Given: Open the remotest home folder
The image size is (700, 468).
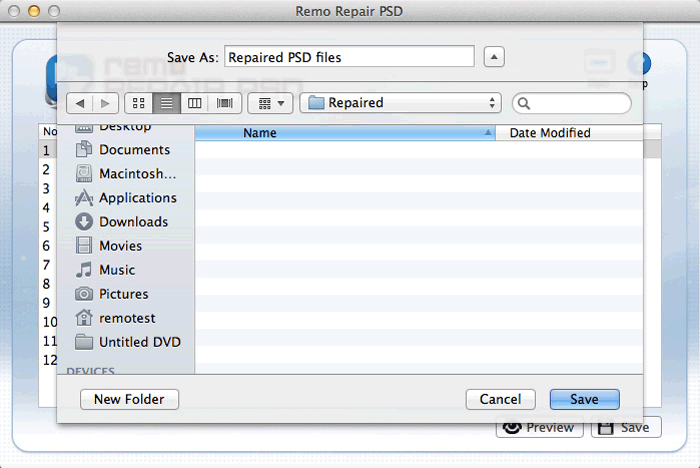Looking at the screenshot, I should (x=127, y=318).
